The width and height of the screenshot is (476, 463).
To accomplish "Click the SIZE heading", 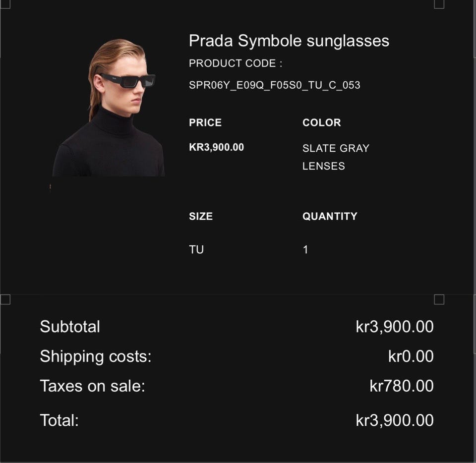I will coord(201,216).
